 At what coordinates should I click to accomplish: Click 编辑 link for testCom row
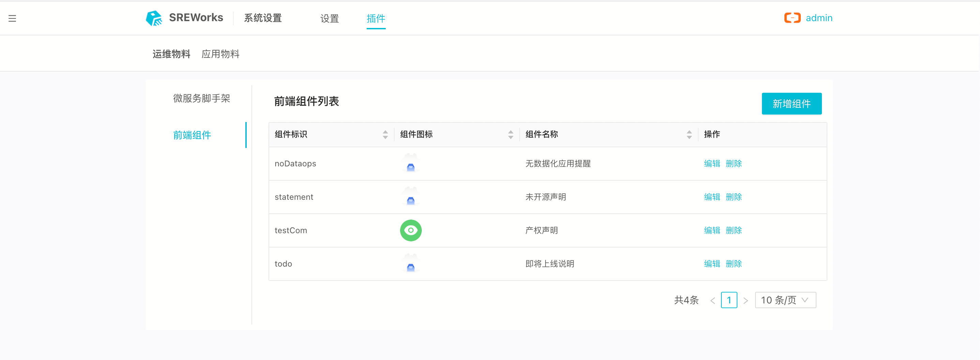(711, 230)
